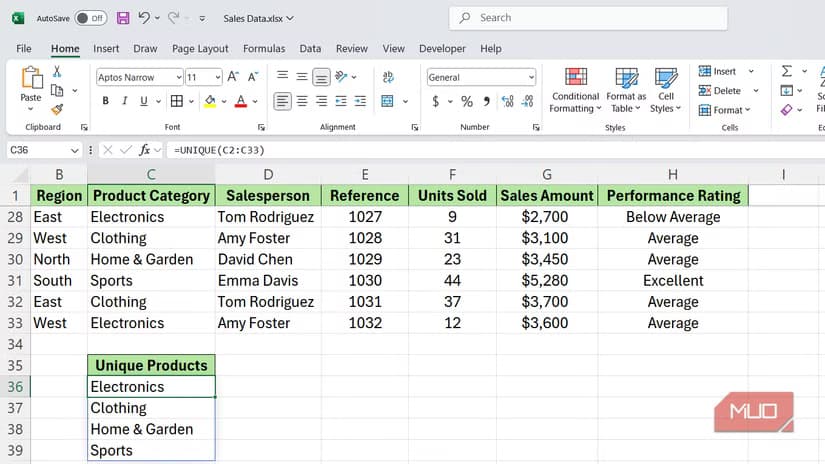This screenshot has width=825, height=464.
Task: Open Number format dialog launcher
Action: pos(536,127)
